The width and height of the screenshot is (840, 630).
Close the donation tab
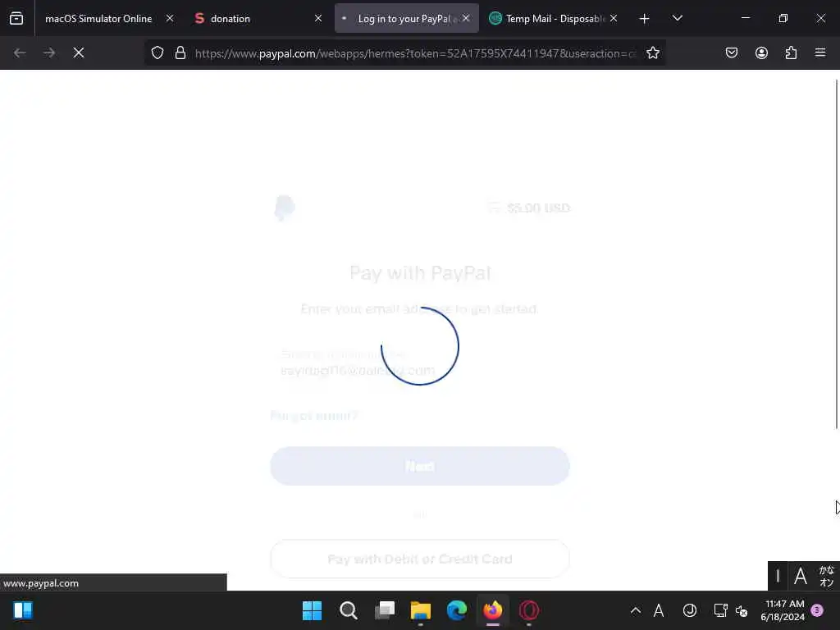click(x=318, y=18)
